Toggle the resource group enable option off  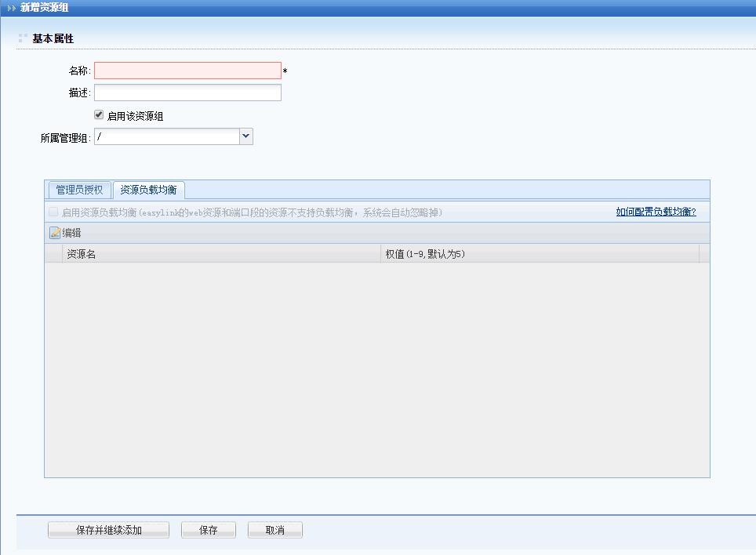click(x=98, y=114)
